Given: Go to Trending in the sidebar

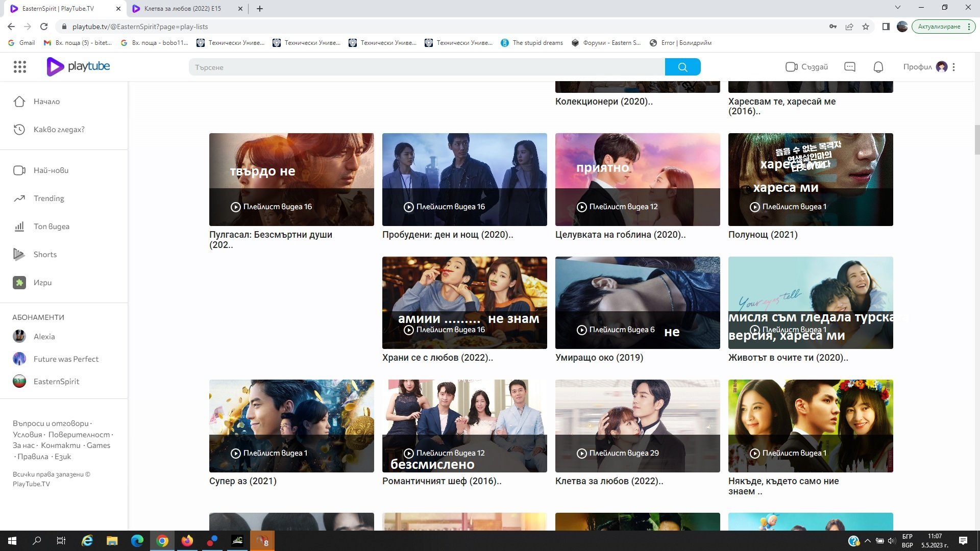Looking at the screenshot, I should (48, 198).
